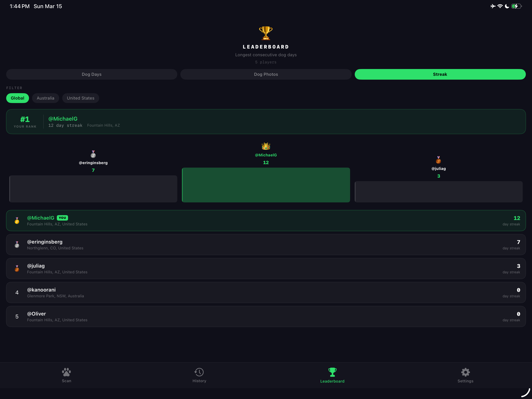Tap the 0 streak value in @Oliver row
532x399 pixels.
518,314
